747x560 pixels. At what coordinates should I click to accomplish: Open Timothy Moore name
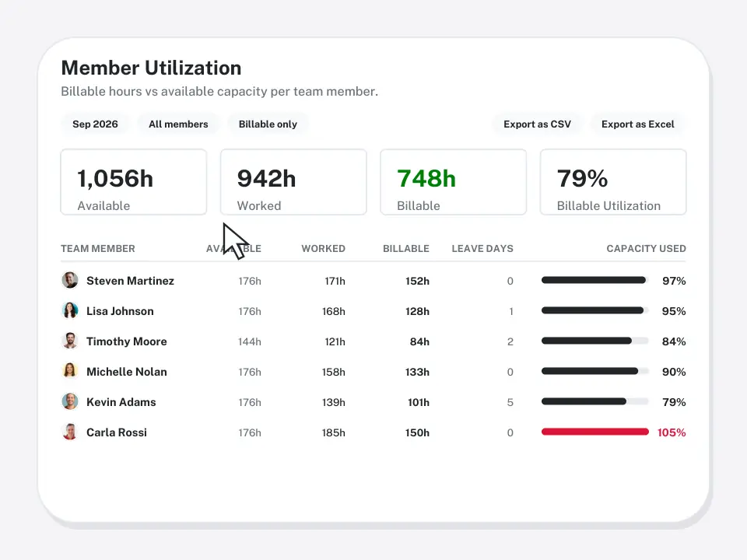[x=127, y=341]
